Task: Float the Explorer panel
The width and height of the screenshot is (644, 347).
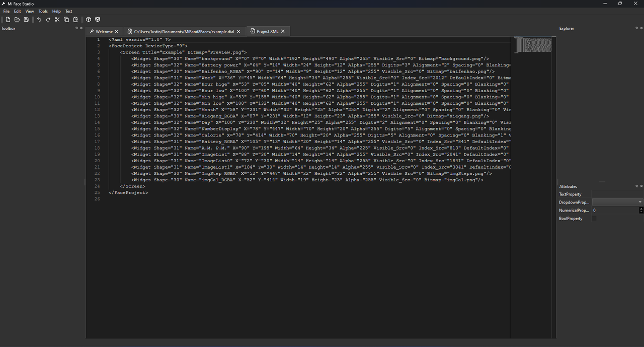Action: click(636, 28)
